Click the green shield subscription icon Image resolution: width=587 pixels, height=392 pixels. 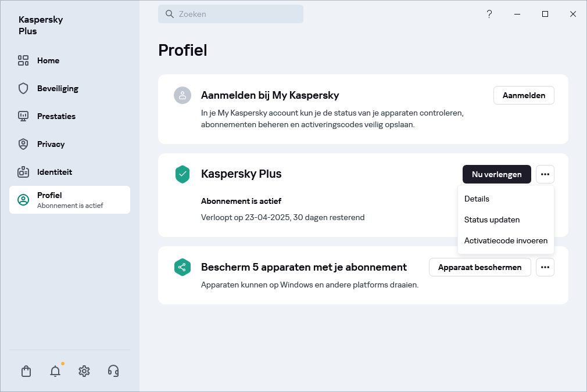coord(182,174)
